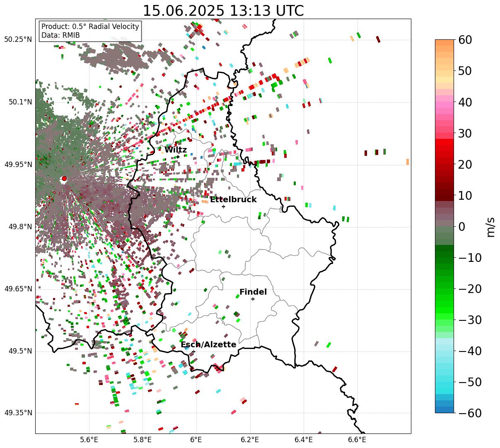Click the colorbar label 60
This screenshot has width=500, height=448.
(464, 40)
